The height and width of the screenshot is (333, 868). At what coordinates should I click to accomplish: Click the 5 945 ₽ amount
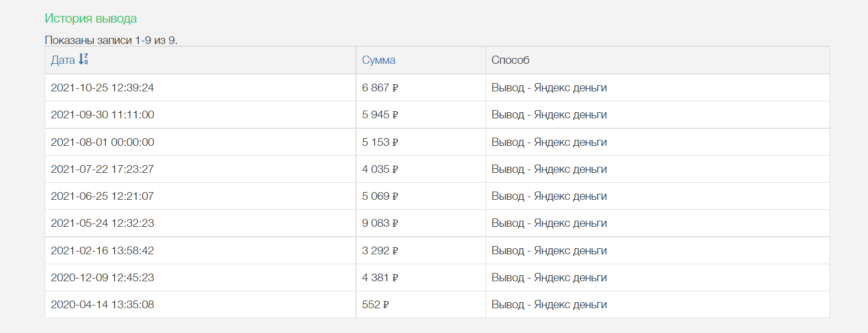380,114
